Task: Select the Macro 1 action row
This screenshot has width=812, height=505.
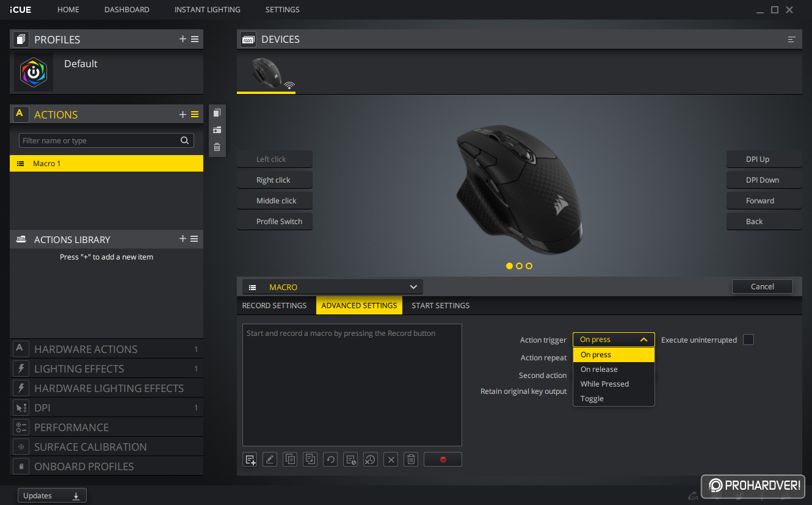Action: (x=106, y=163)
